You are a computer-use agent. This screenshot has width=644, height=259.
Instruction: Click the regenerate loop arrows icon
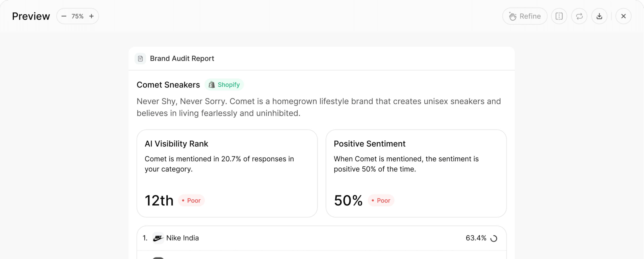[579, 16]
